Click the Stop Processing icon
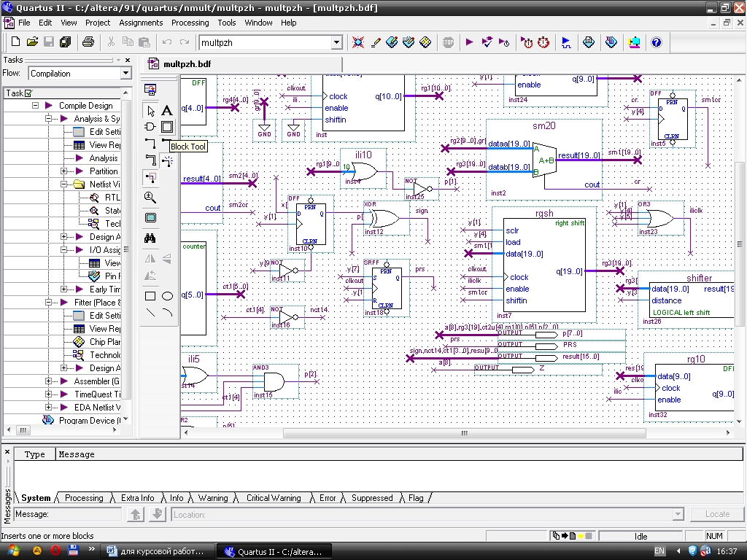The width and height of the screenshot is (747, 560). coord(448,42)
